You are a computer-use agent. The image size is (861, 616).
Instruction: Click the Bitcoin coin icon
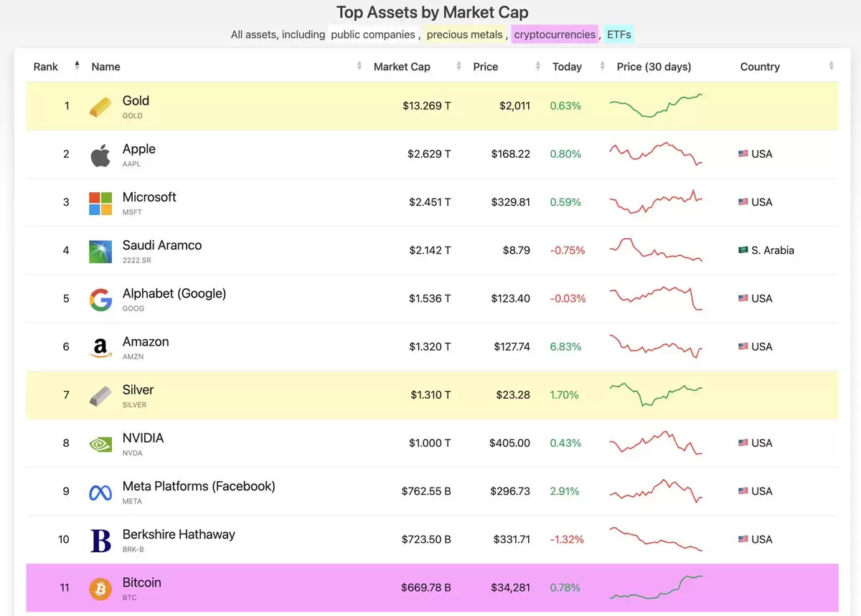pyautogui.click(x=100, y=588)
